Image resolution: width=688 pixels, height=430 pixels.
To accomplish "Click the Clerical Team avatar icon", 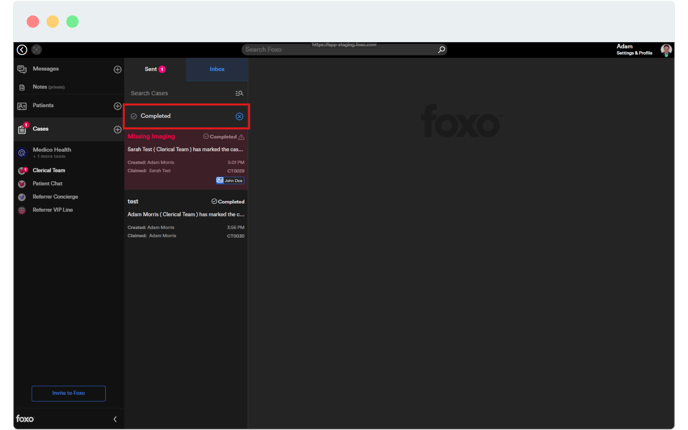I will click(x=22, y=170).
